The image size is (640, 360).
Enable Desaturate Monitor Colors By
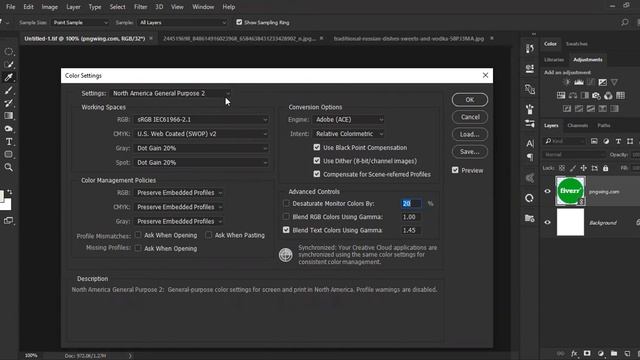286,203
